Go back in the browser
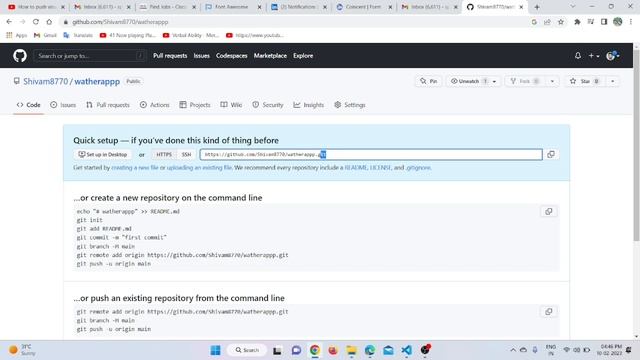The width and height of the screenshot is (640, 360). (9, 22)
